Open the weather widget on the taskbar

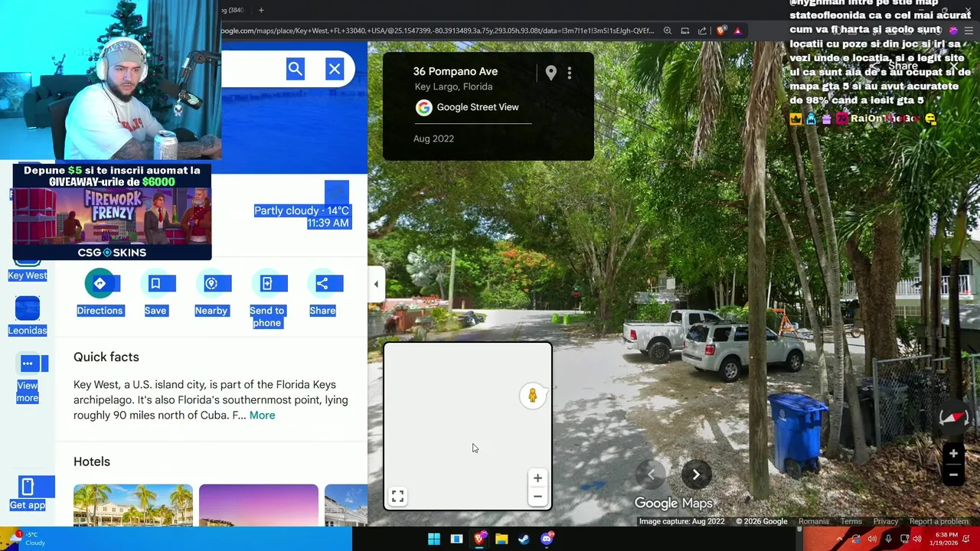(28, 539)
